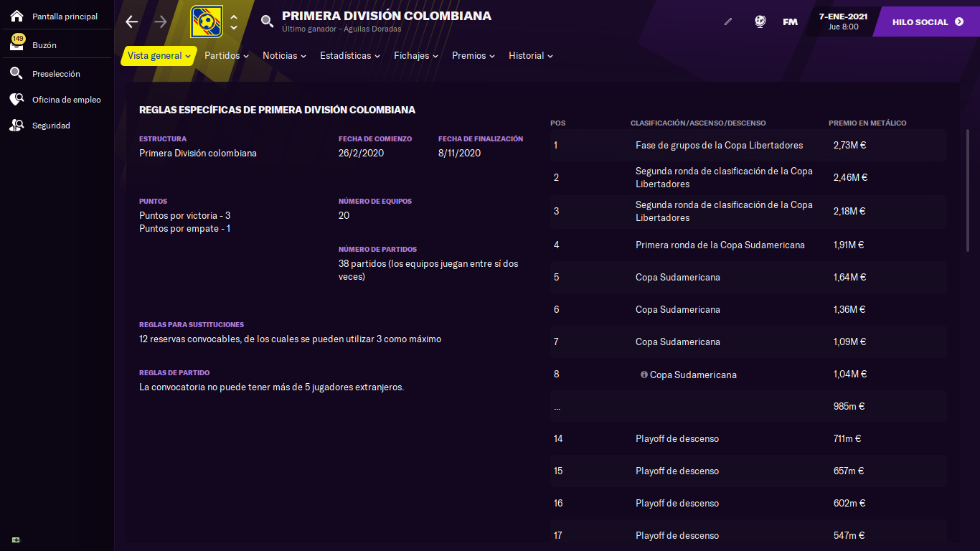
Task: Click position 2 Segunda ronda Libertadores row
Action: pos(748,178)
